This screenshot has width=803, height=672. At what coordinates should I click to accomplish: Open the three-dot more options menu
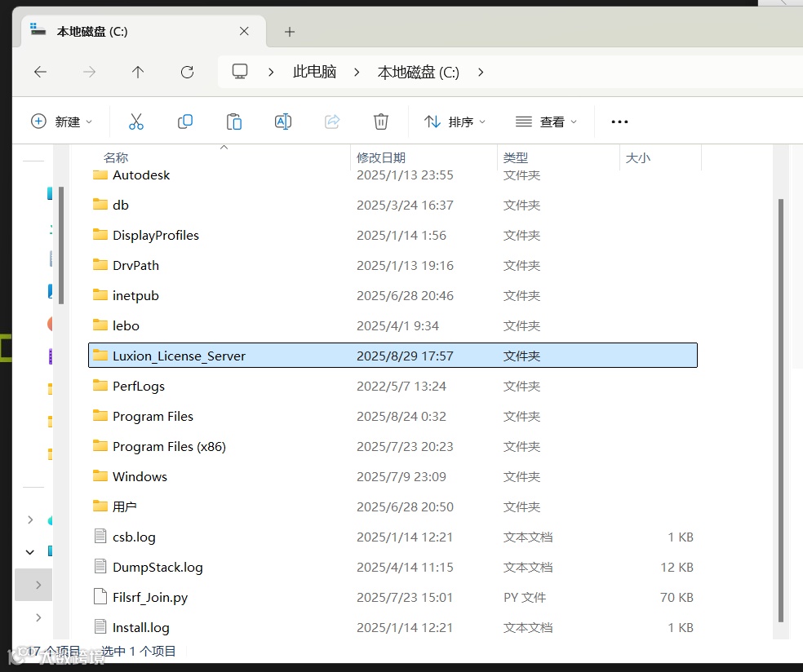click(619, 122)
